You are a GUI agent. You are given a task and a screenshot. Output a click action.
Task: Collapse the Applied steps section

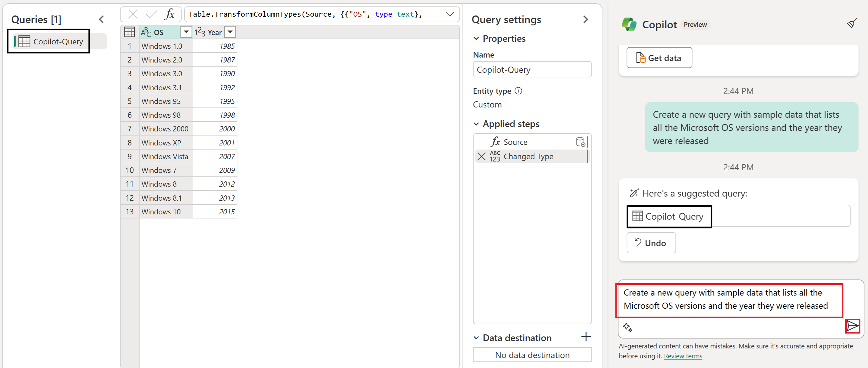476,124
